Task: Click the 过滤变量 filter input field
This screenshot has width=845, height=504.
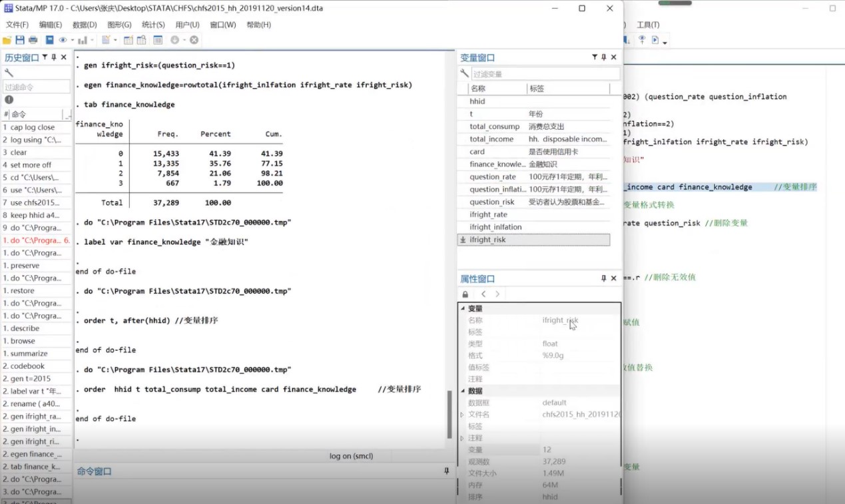Action: [x=545, y=74]
